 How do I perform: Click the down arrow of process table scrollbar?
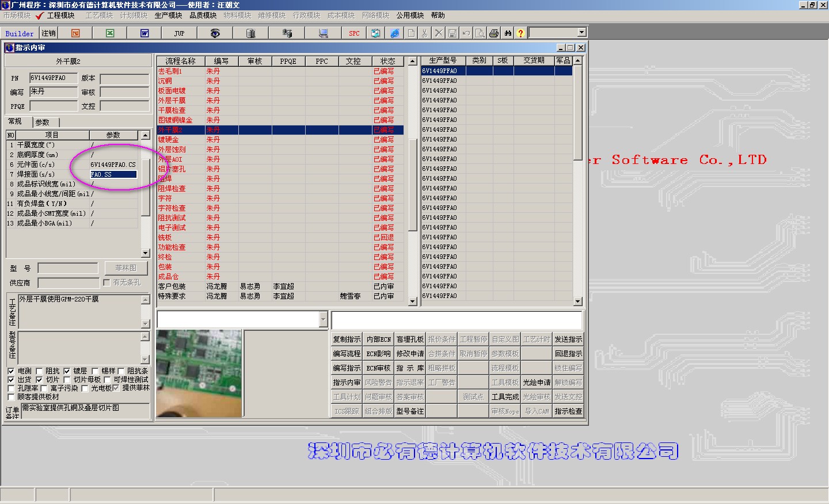tap(412, 301)
